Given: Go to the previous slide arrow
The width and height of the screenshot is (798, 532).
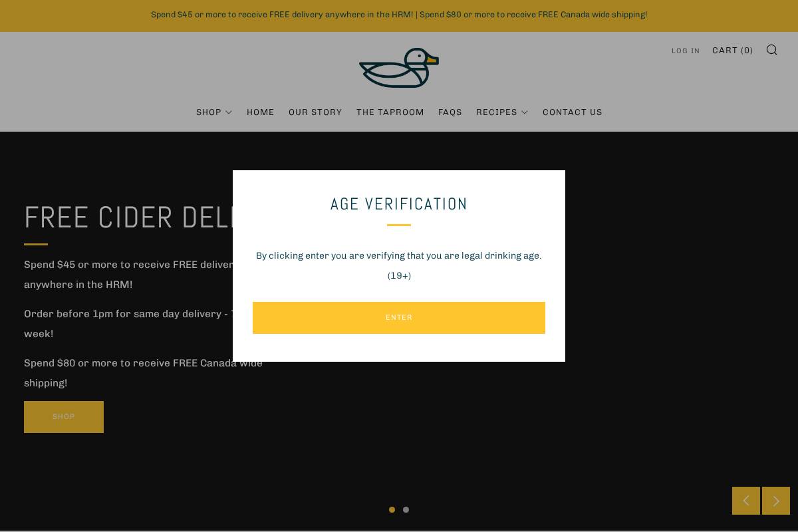Looking at the screenshot, I should click(x=745, y=501).
